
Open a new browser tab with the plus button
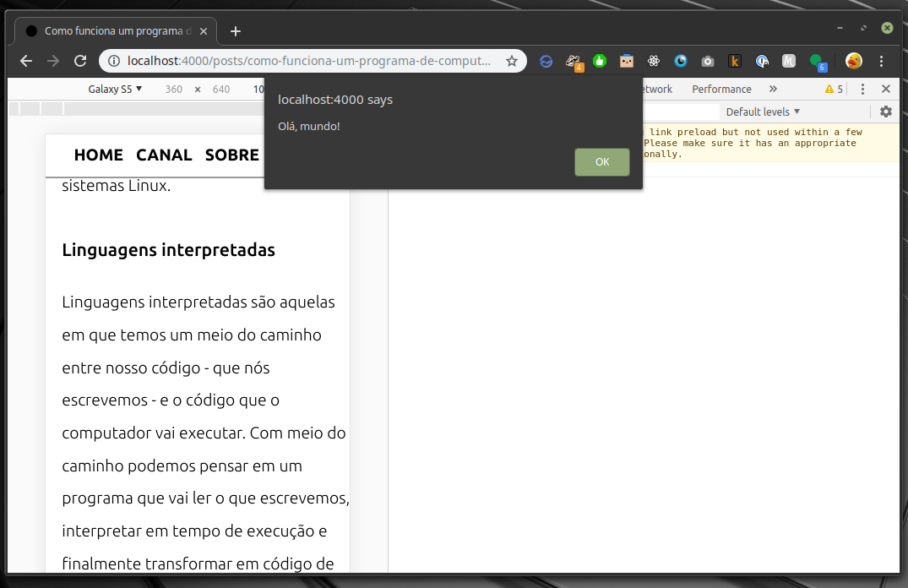point(235,30)
